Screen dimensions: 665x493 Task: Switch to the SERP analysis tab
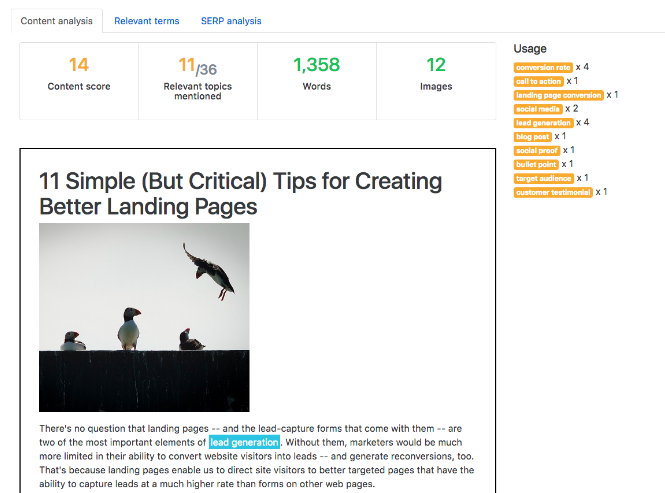[x=231, y=21]
